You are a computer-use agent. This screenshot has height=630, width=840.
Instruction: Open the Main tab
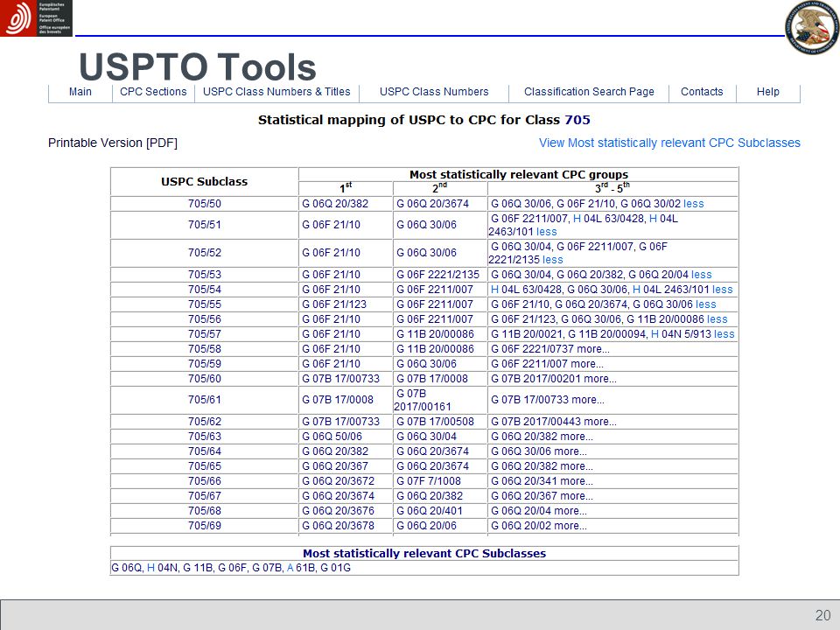pos(80,92)
